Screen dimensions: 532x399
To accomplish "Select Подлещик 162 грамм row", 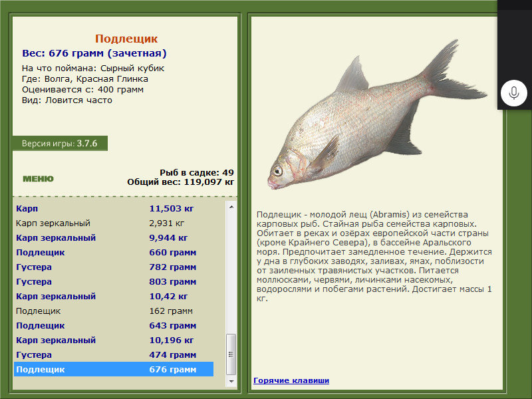I will pyautogui.click(x=114, y=311).
